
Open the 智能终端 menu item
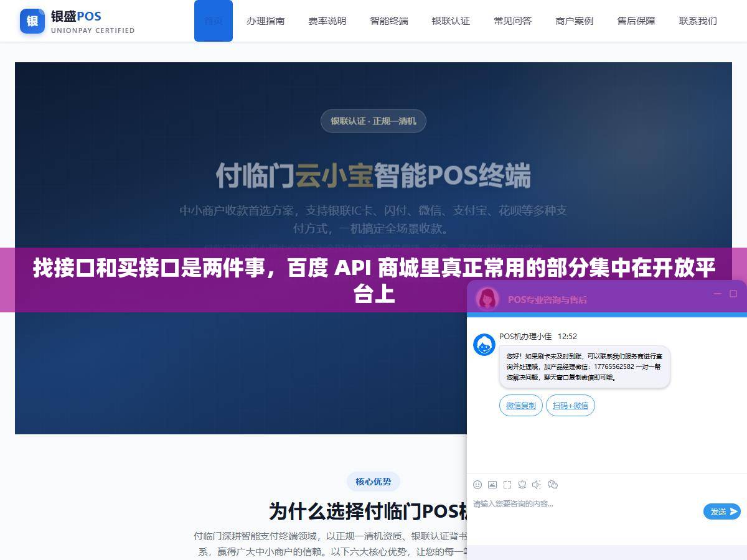389,21
